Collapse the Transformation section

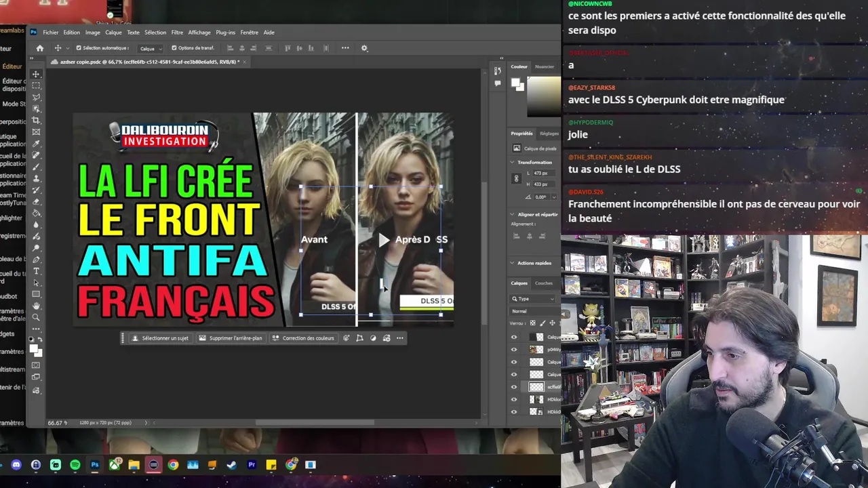point(513,163)
